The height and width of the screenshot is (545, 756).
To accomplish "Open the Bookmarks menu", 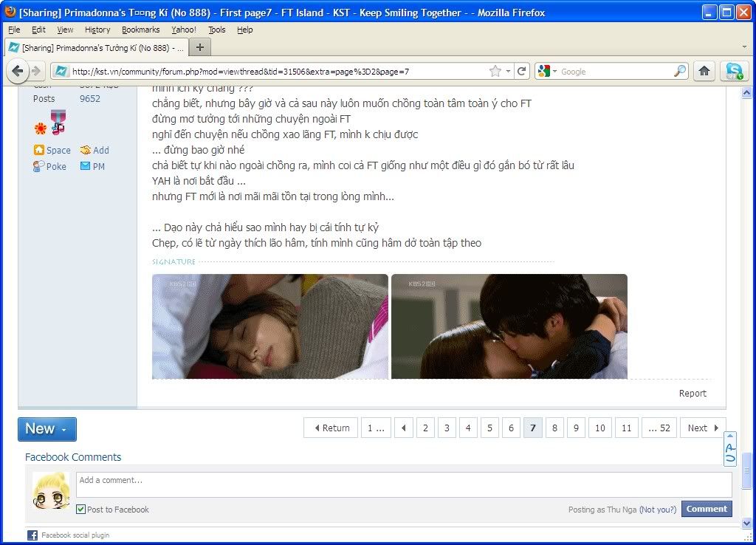I will (140, 30).
